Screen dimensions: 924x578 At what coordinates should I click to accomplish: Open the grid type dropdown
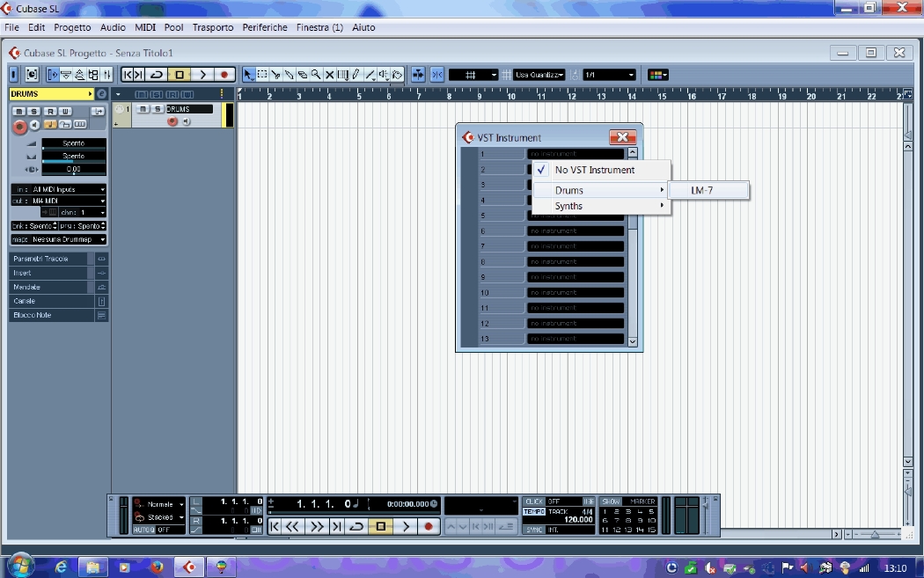(x=473, y=75)
